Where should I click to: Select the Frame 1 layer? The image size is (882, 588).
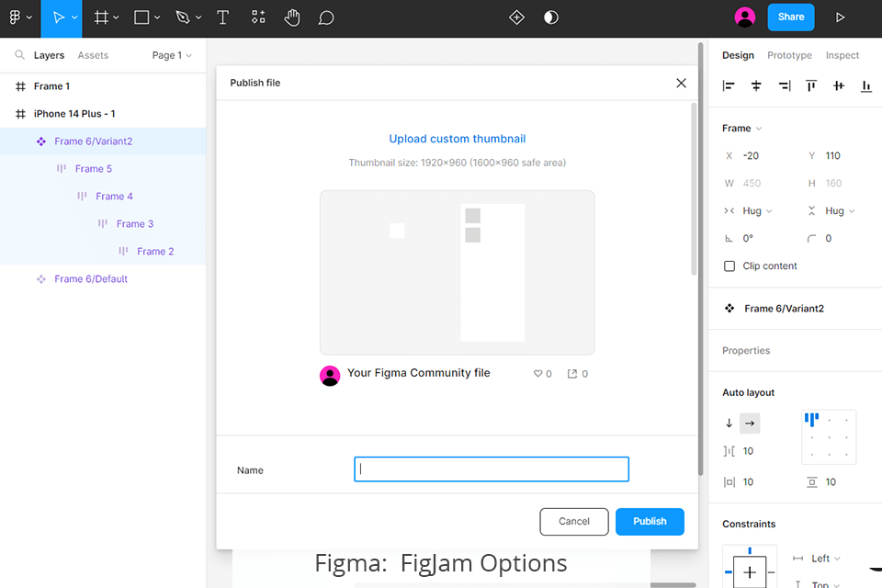103,86
